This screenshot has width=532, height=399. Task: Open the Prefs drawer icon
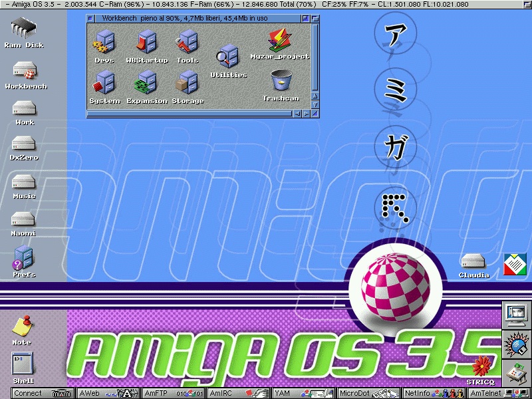tap(24, 261)
